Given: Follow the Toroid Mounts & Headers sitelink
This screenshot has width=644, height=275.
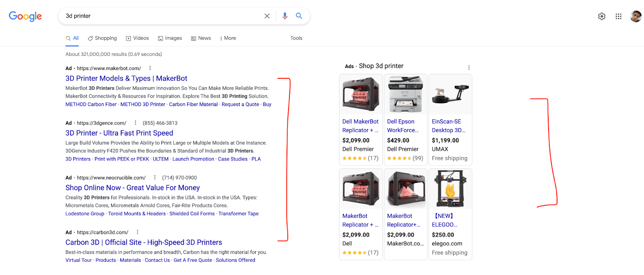Looking at the screenshot, I should tap(137, 214).
